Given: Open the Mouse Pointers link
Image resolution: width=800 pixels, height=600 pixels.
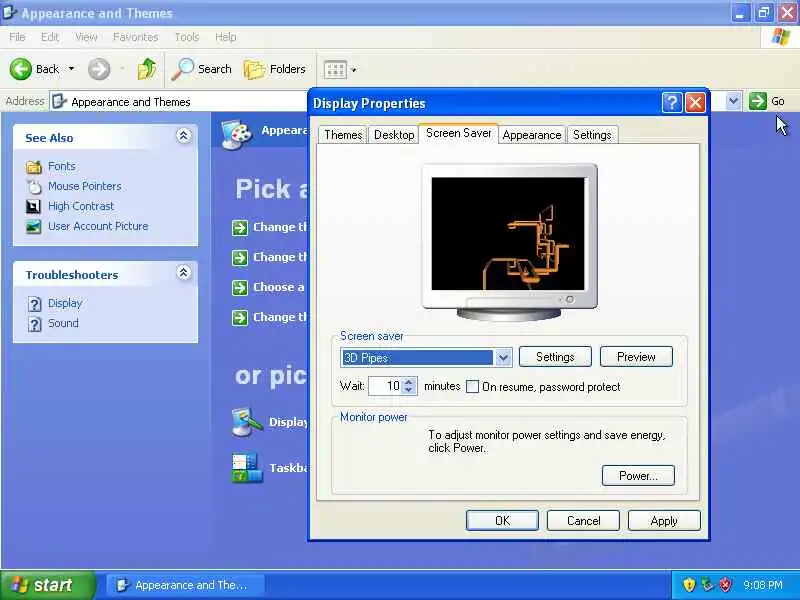Looking at the screenshot, I should [85, 186].
